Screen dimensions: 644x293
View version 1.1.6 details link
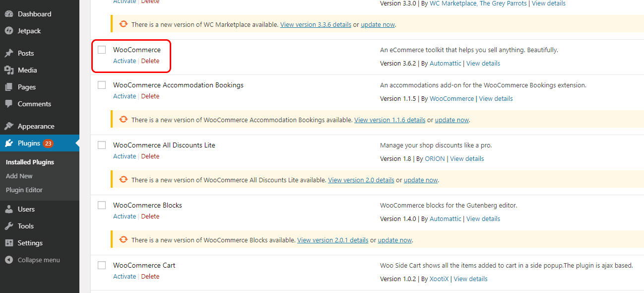(x=390, y=120)
